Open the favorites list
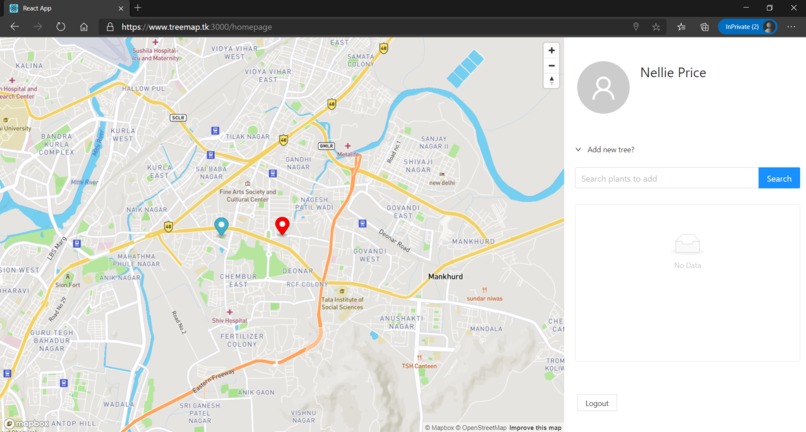 (681, 27)
